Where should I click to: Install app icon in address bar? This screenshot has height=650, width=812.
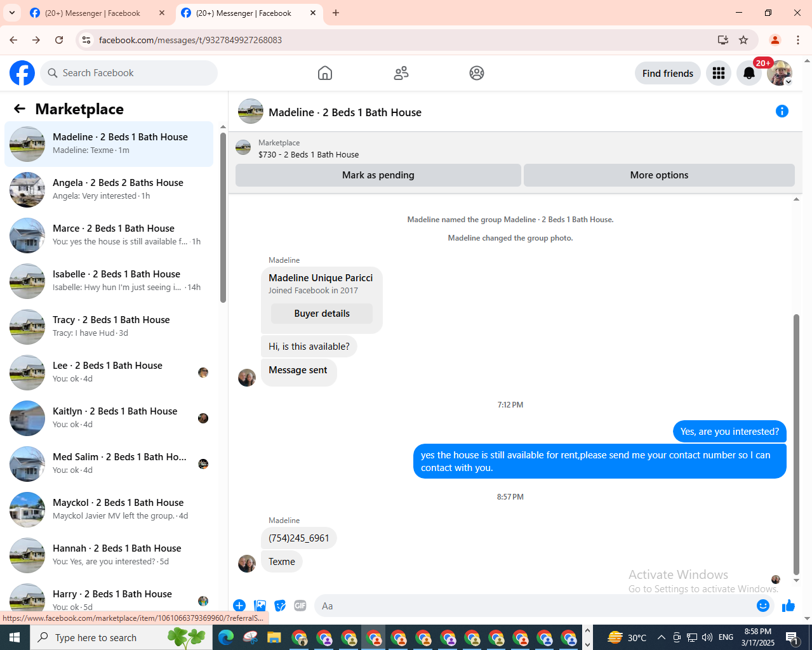click(x=723, y=40)
